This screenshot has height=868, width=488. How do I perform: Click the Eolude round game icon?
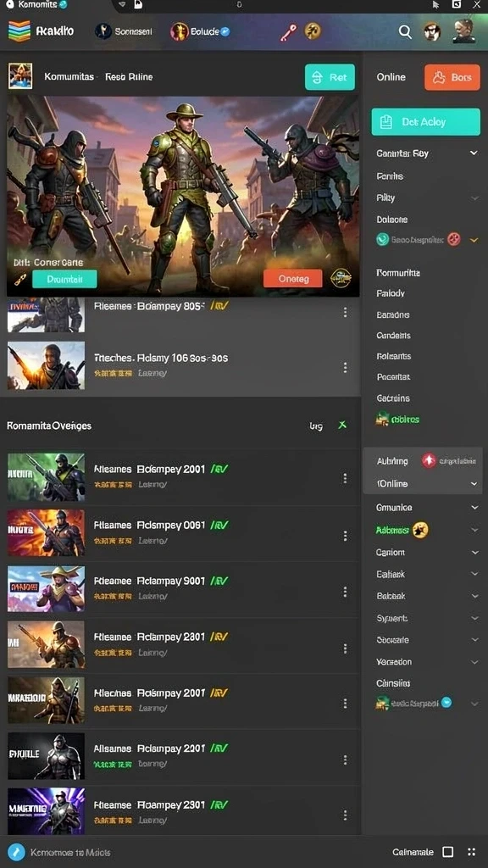(180, 31)
